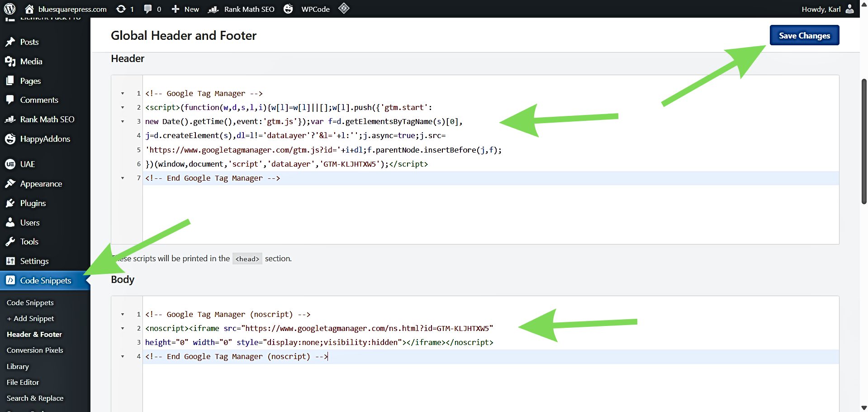
Task: Click the Karl user avatar icon
Action: pyautogui.click(x=849, y=9)
